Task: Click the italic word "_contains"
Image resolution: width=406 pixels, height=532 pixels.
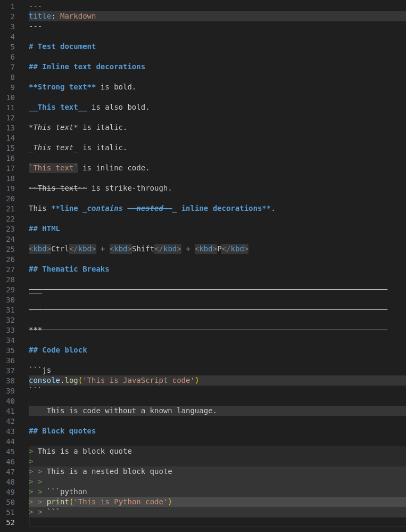Action: (103, 208)
